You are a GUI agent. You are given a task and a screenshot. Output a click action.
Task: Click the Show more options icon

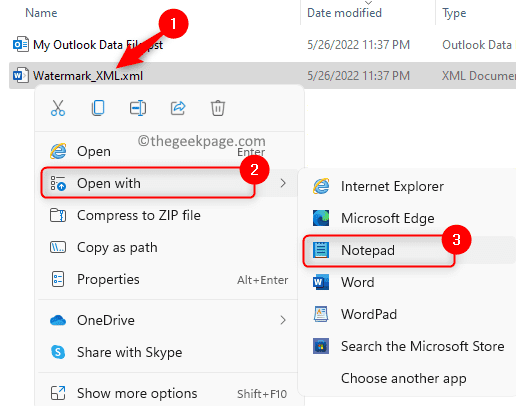tap(58, 393)
